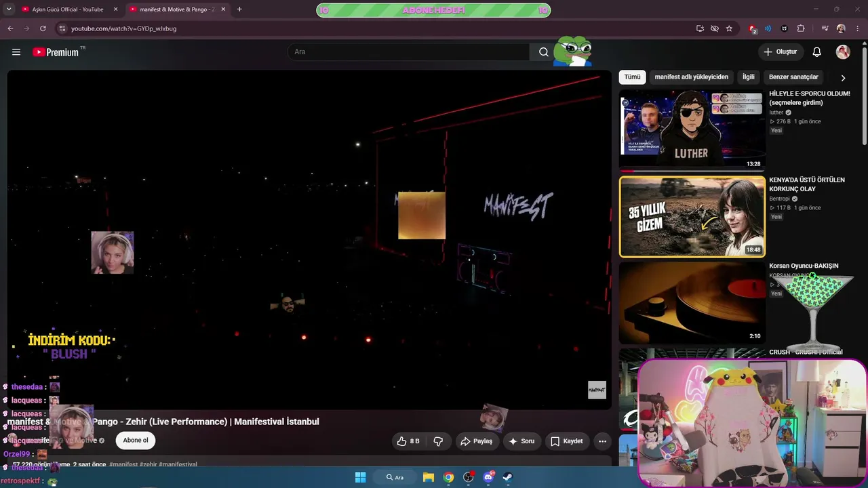The image size is (868, 488).
Task: Open the vinyl record 2:10 thumbnail
Action: pos(692,303)
